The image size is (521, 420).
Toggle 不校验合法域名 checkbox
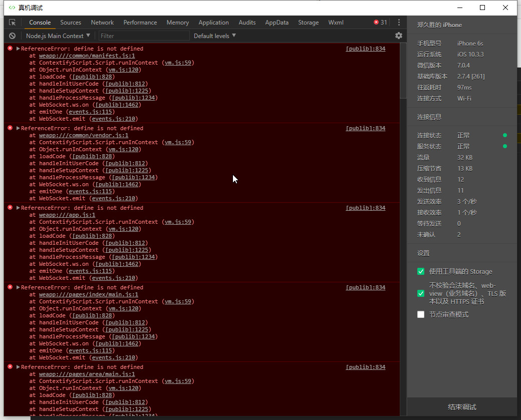[421, 293]
